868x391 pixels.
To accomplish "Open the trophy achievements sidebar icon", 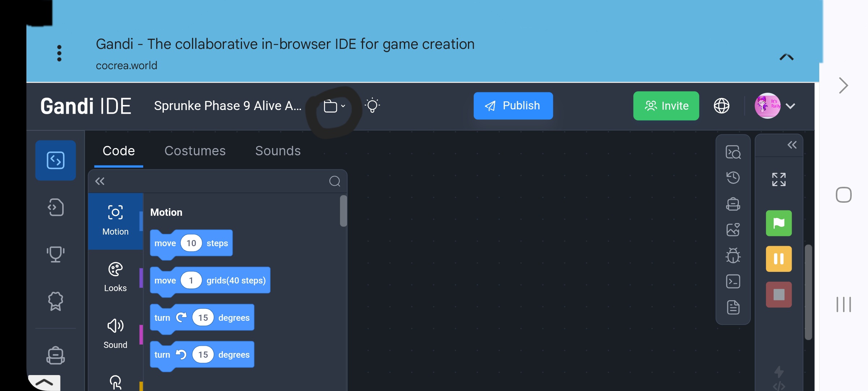I will (55, 254).
